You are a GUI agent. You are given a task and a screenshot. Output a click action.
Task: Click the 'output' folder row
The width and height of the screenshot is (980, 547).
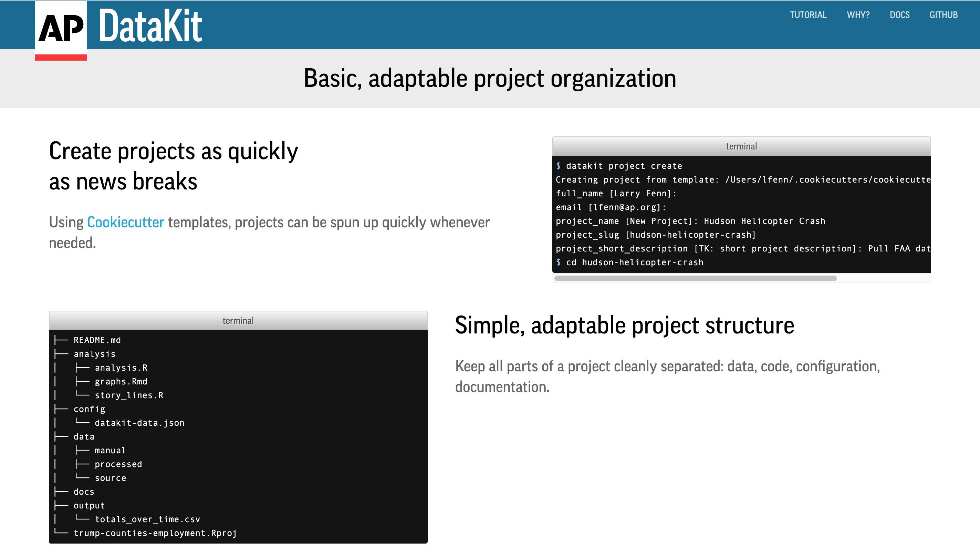89,505
